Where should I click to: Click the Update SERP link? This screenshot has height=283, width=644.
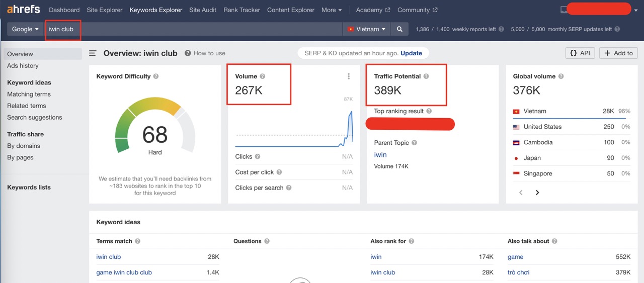pyautogui.click(x=411, y=53)
